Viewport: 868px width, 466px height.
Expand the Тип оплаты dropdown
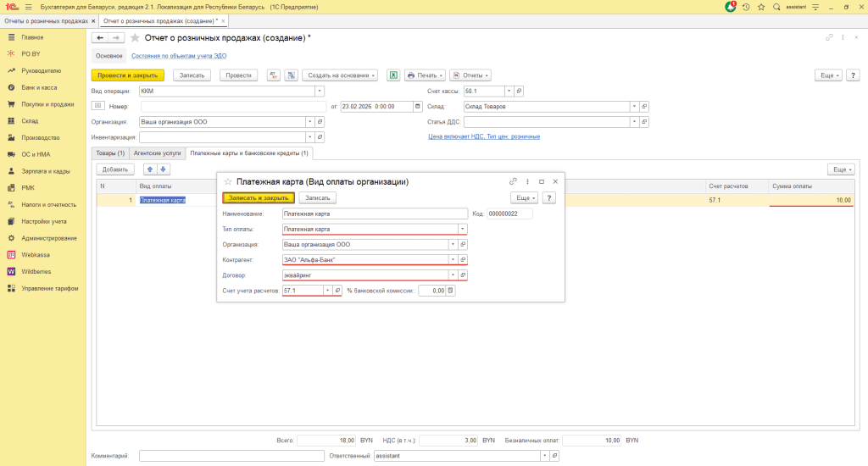462,229
